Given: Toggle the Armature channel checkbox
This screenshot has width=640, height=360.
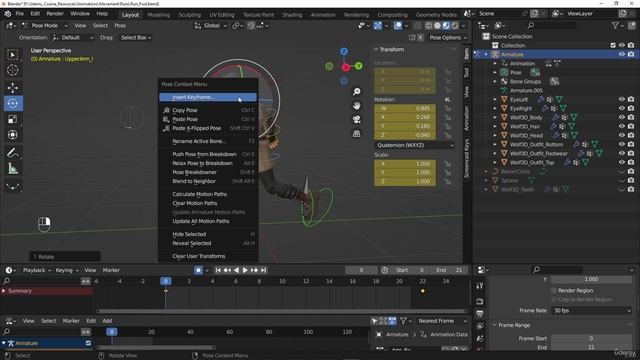Looking at the screenshot, I should (x=88, y=343).
